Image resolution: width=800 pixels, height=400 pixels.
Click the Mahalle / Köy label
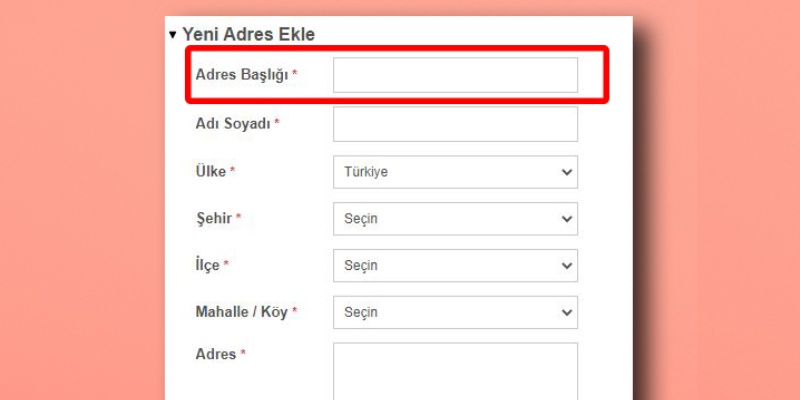tap(241, 313)
